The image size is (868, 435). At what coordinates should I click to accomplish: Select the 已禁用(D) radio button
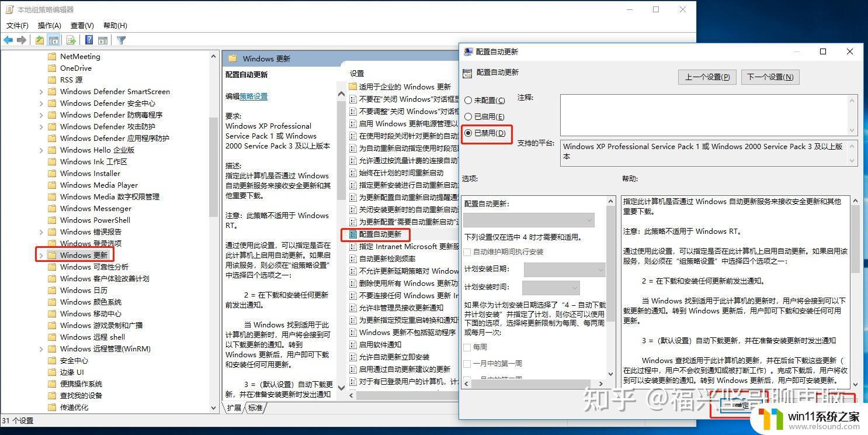click(468, 133)
